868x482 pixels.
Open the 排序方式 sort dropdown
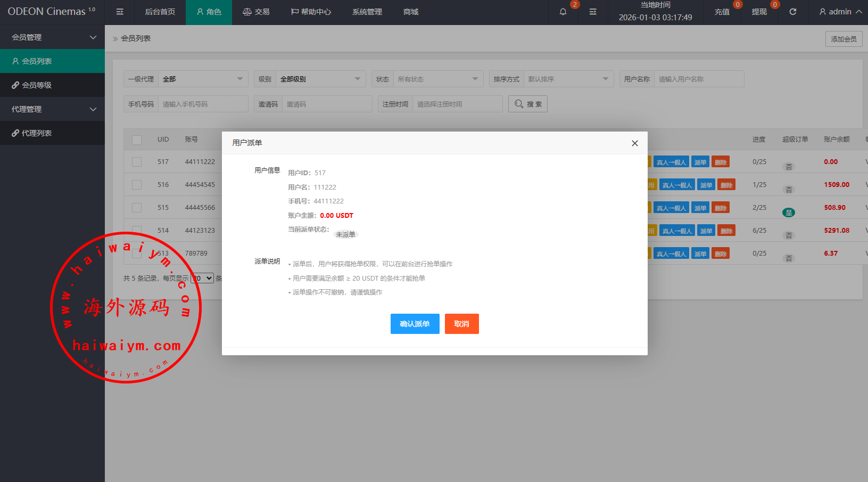click(568, 79)
